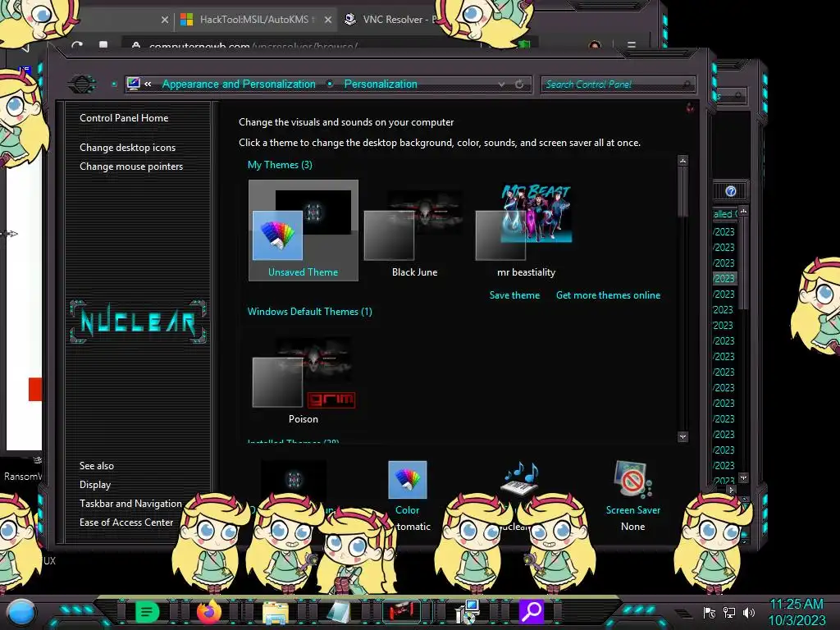
Task: Open Get more themes online link
Action: click(x=608, y=295)
